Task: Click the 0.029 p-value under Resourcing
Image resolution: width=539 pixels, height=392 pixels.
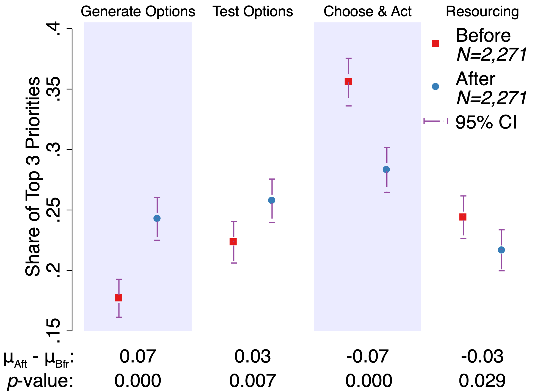Action: 482,381
